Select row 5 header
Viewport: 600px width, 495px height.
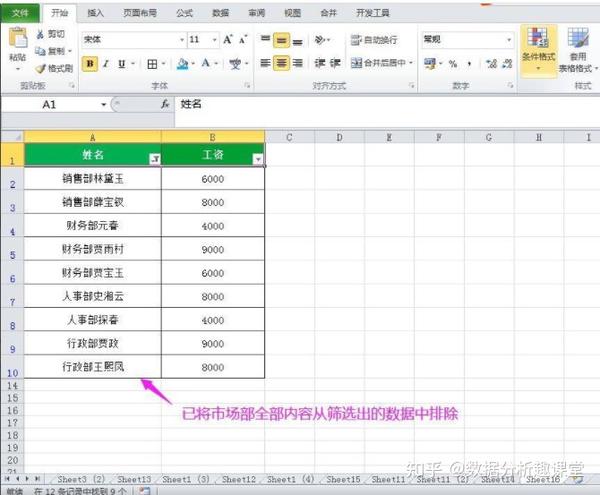pos(12,249)
